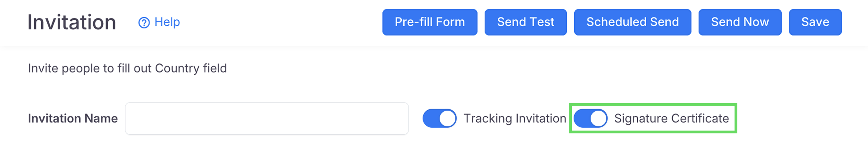868x158 pixels.
Task: Click the white knob of Signature Certificate toggle
Action: [599, 119]
